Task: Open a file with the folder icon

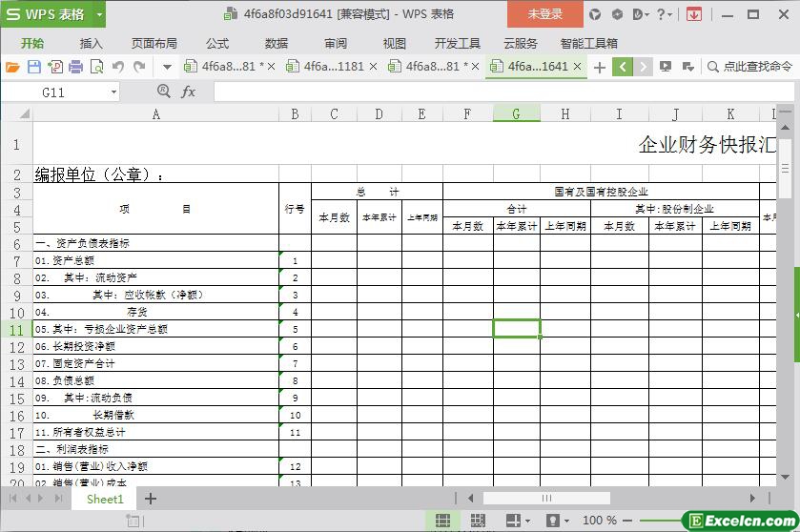Action: (12, 67)
